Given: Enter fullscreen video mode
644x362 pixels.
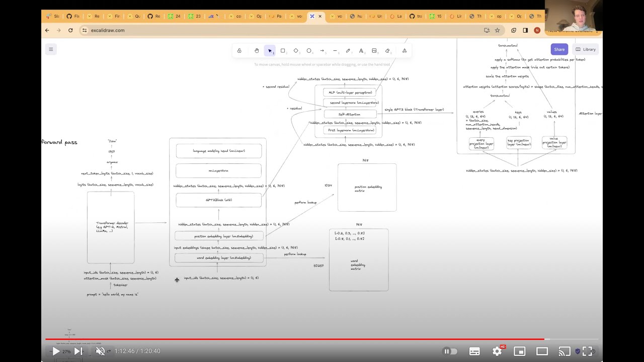Looking at the screenshot, I should click(x=587, y=351).
